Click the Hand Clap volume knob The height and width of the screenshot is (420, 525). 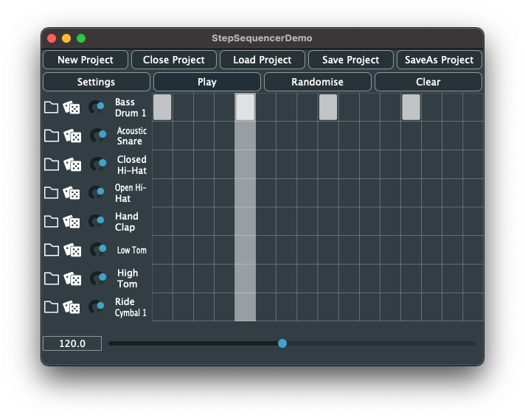pyautogui.click(x=97, y=222)
